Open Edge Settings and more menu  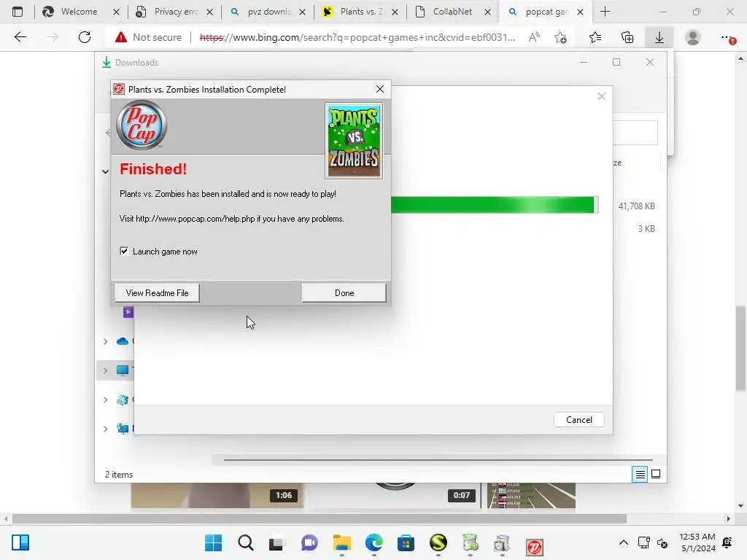tap(727, 37)
